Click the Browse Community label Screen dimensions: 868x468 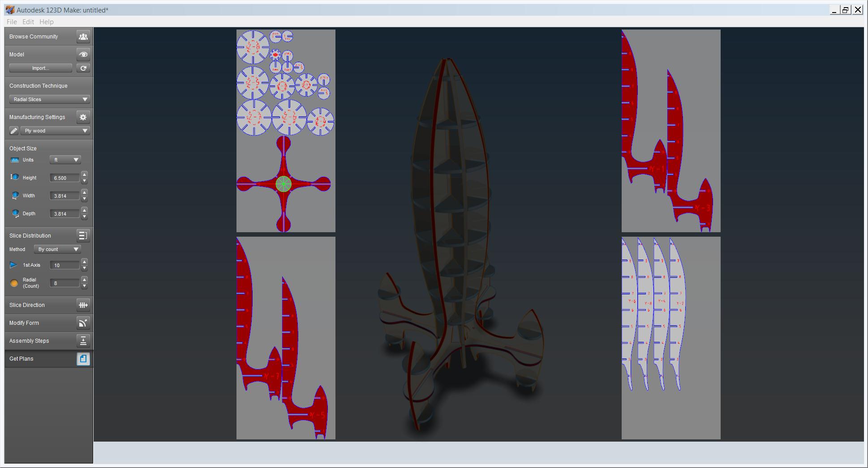click(34, 37)
